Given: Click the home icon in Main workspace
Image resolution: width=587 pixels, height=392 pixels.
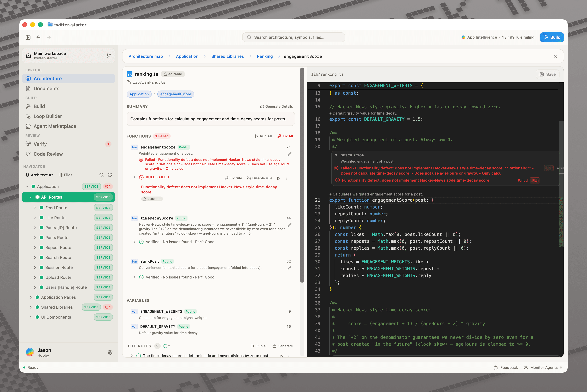Looking at the screenshot, I should [28, 56].
